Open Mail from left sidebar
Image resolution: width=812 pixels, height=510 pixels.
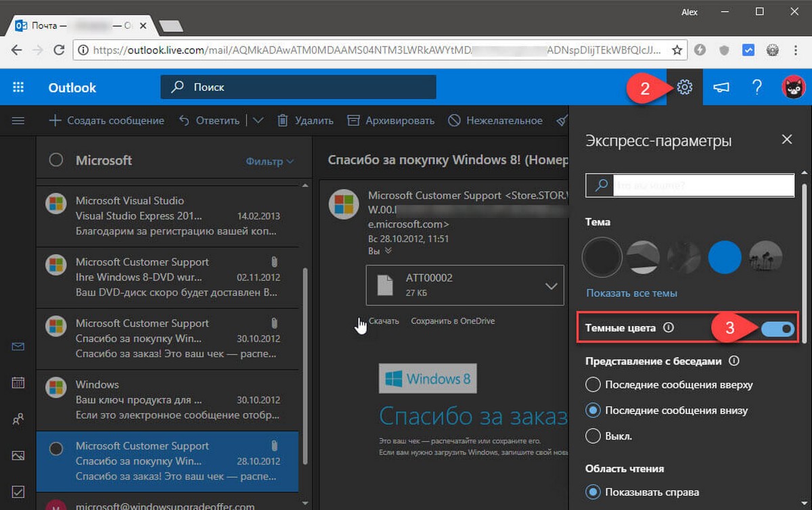coord(18,347)
